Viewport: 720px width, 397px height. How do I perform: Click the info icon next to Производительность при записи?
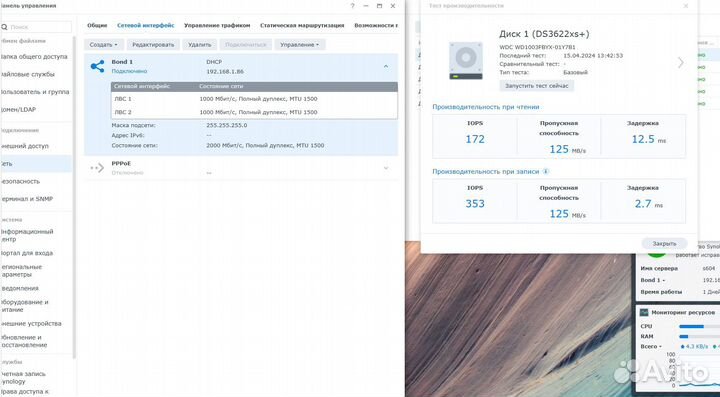546,171
